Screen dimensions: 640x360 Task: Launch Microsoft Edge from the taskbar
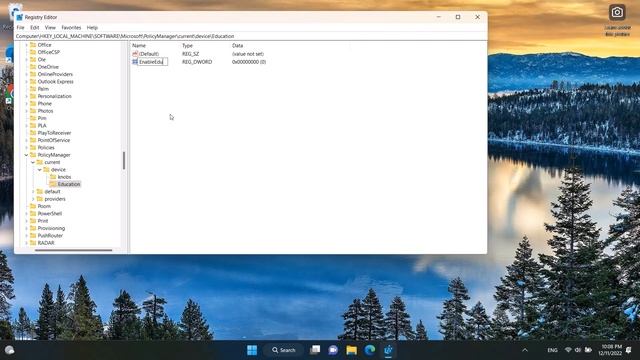tap(370, 350)
